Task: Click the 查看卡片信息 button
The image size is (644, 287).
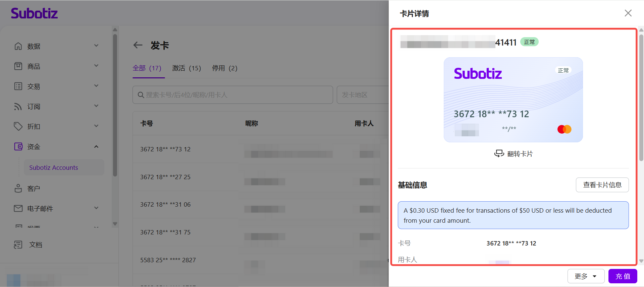Action: click(602, 185)
